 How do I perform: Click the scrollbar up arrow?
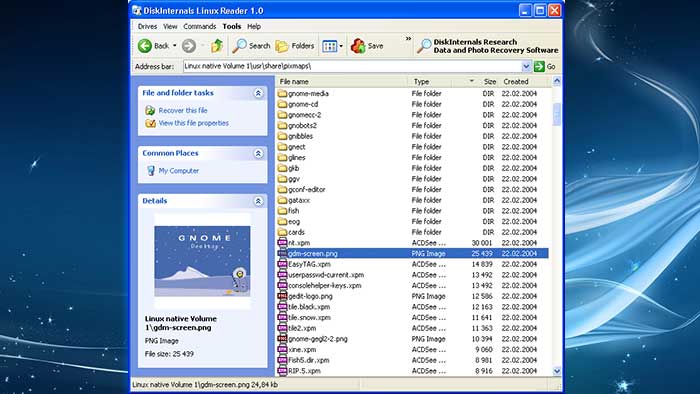(557, 81)
